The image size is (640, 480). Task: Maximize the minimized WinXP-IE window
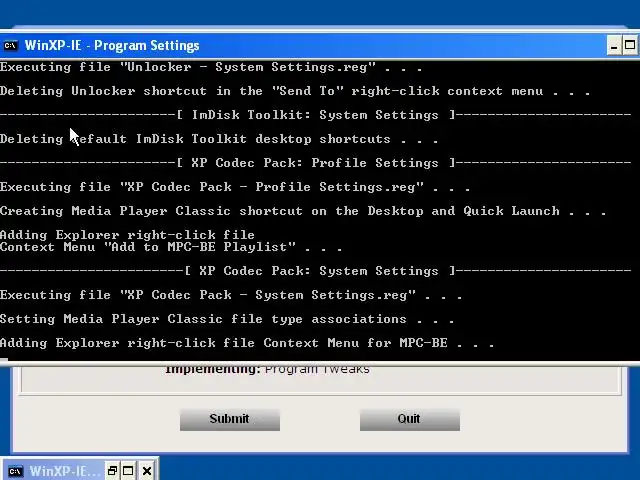128,471
